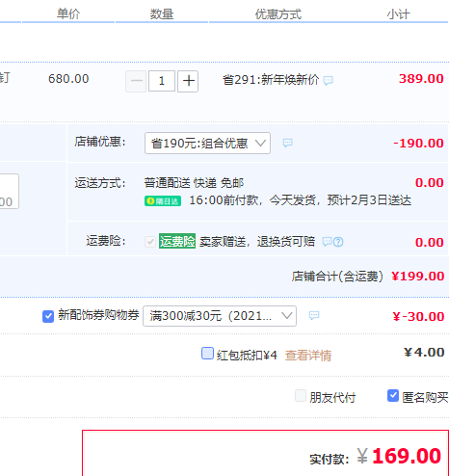475x476 pixels.
Task: Uncheck the 匿名购买 checkbox
Action: tap(393, 396)
